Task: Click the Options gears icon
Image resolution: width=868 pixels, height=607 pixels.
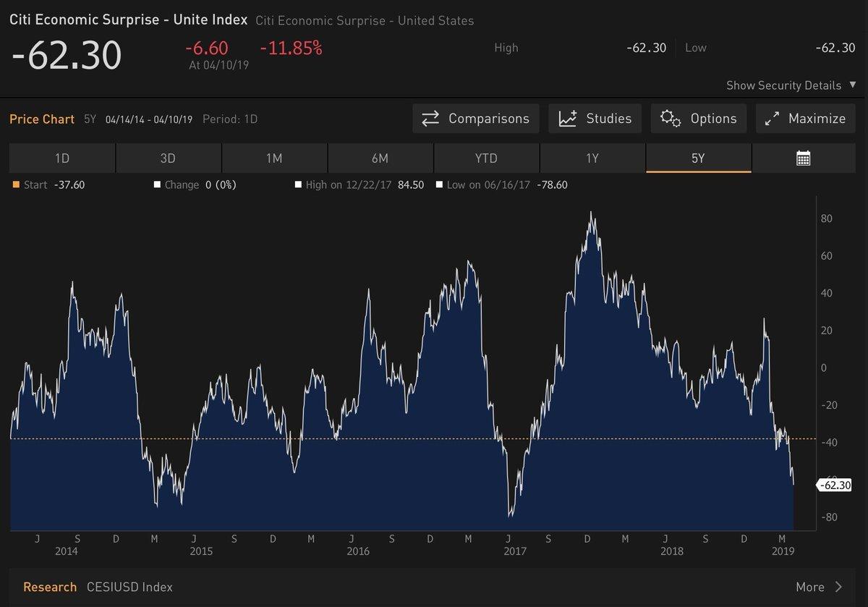Action: point(671,119)
